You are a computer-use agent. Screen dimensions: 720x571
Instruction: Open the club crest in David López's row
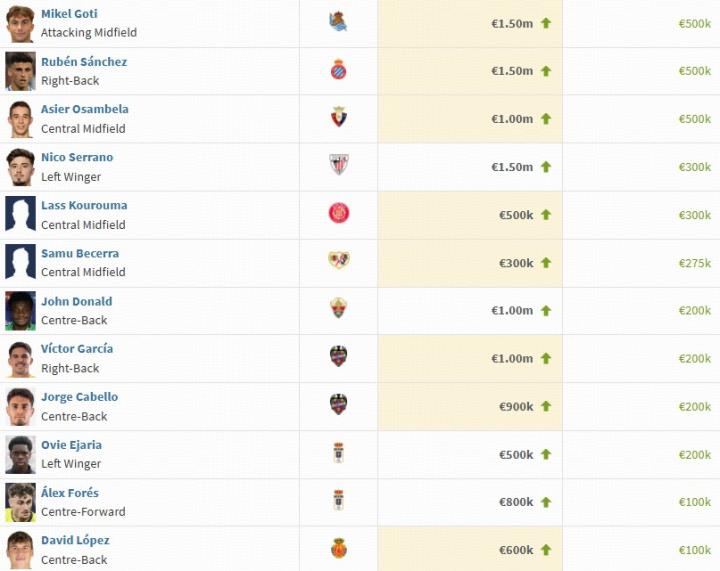point(338,549)
